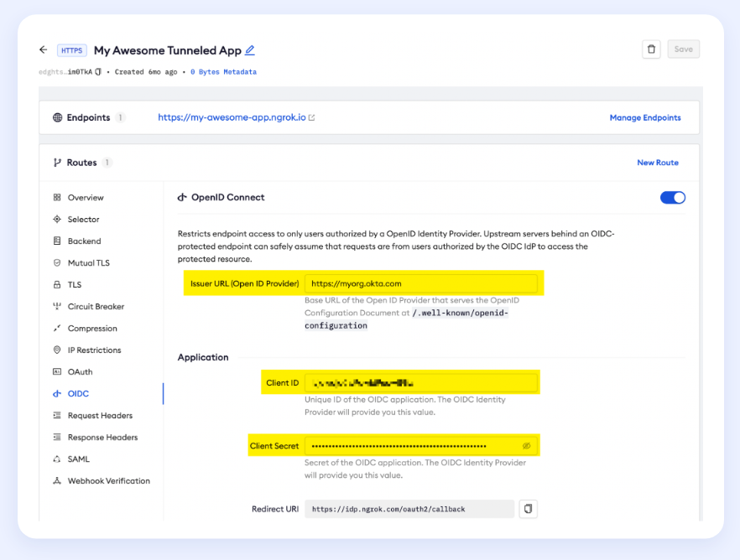The height and width of the screenshot is (560, 740).
Task: Edit the app name with the pencil icon
Action: tap(250, 50)
